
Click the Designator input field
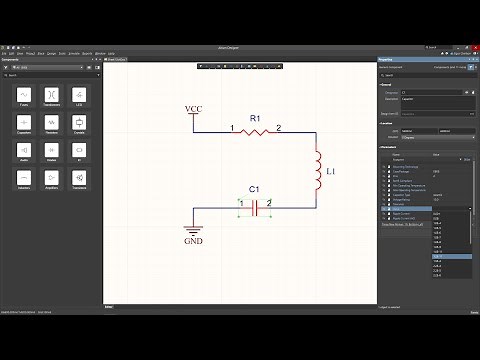click(432, 92)
